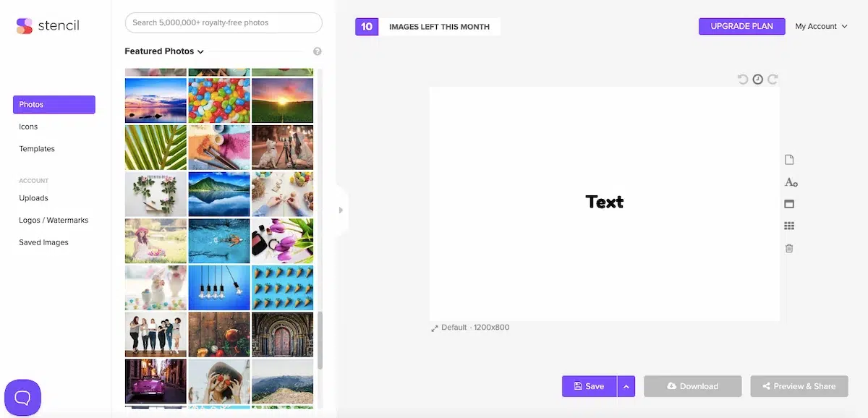Select the jellybeans photo thumbnail
868x418 pixels.
pyautogui.click(x=218, y=100)
